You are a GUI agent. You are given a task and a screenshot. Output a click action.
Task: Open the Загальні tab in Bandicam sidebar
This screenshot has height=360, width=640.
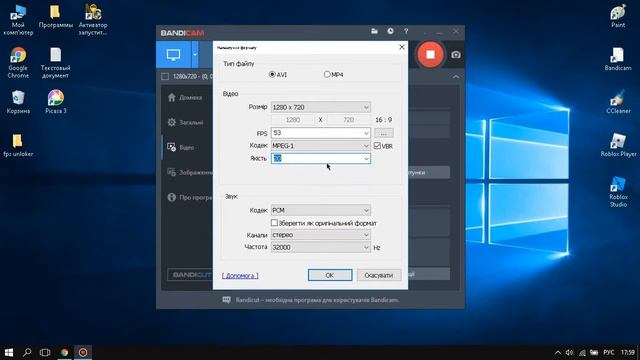click(185, 122)
